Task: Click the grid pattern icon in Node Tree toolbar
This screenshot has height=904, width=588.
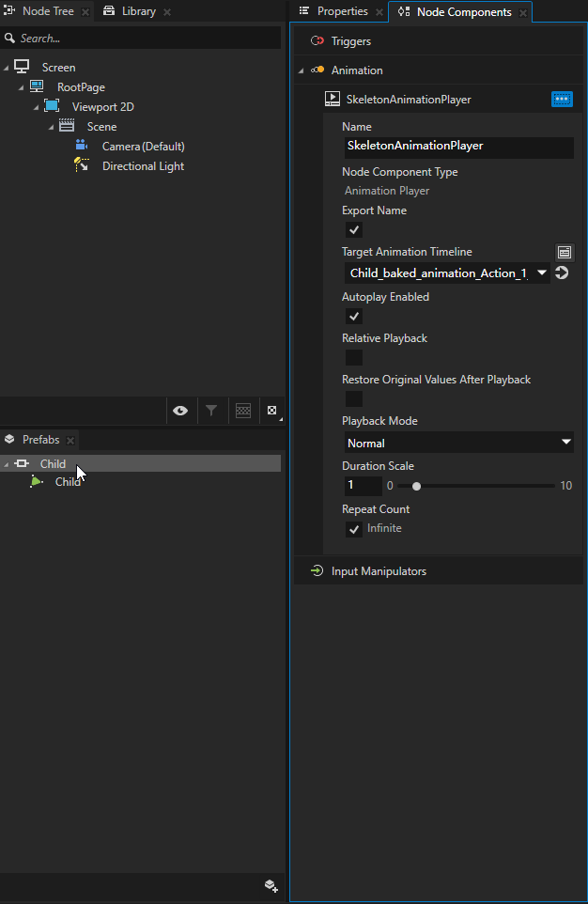Action: tap(243, 411)
